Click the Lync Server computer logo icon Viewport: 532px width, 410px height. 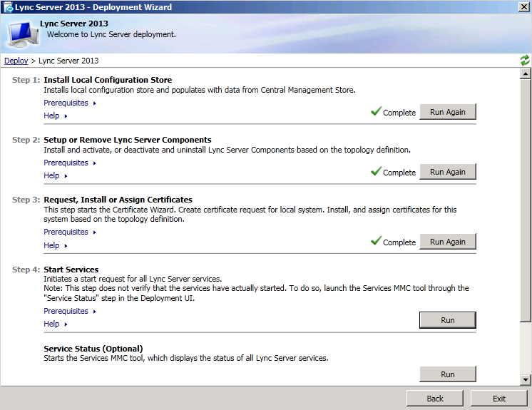point(23,34)
